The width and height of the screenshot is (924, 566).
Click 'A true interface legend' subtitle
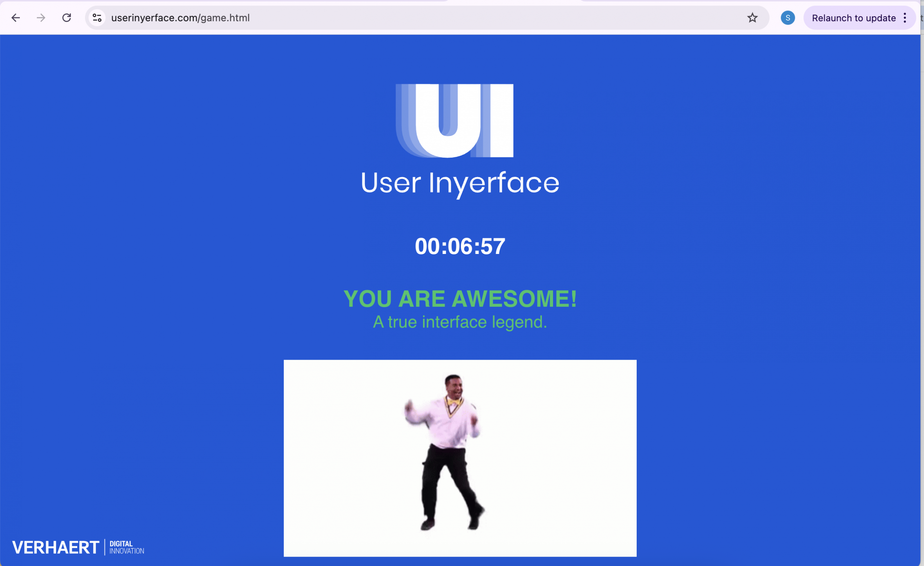[460, 322]
